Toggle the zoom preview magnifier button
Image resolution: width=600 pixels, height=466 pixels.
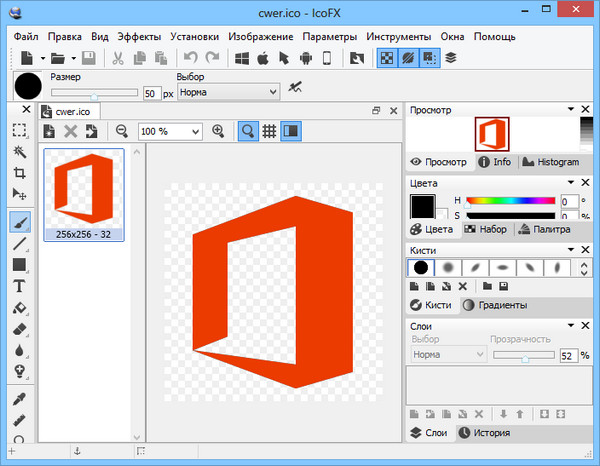(248, 131)
